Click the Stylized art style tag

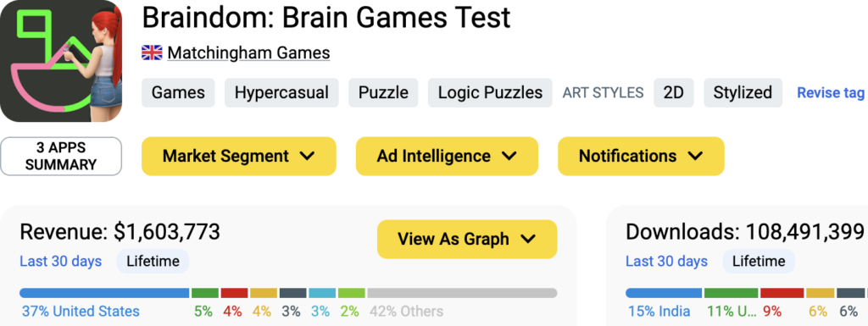pyautogui.click(x=743, y=93)
